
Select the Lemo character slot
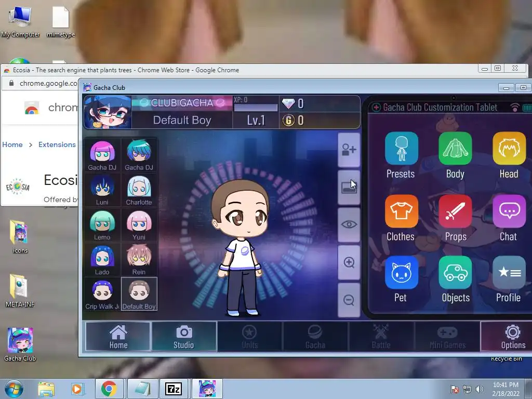[102, 224]
